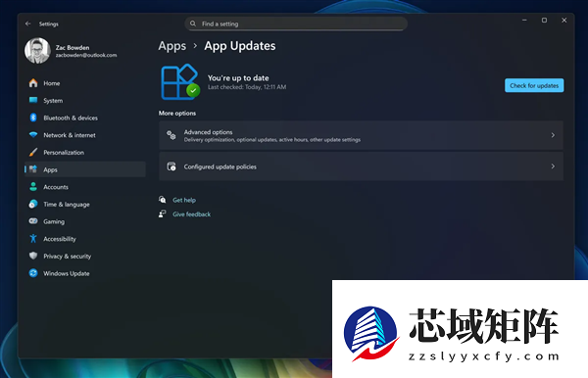Click the Configured update policies icon
This screenshot has width=588, height=378.
pos(171,166)
